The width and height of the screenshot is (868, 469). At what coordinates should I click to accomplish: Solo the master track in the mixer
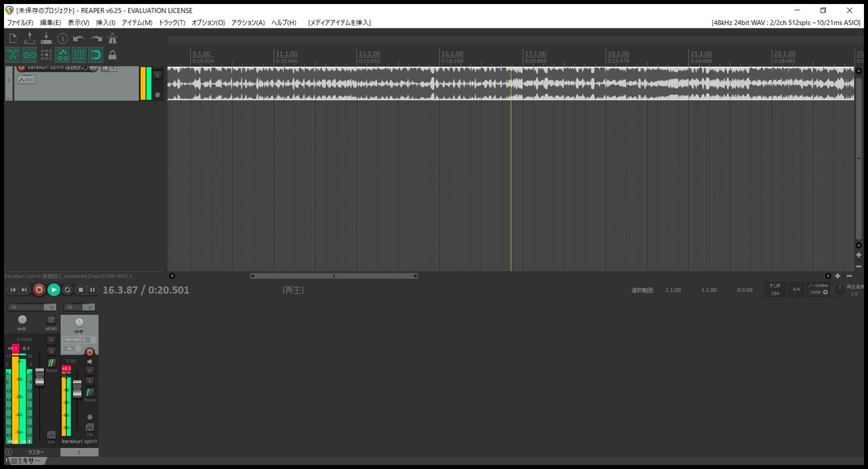coord(51,351)
